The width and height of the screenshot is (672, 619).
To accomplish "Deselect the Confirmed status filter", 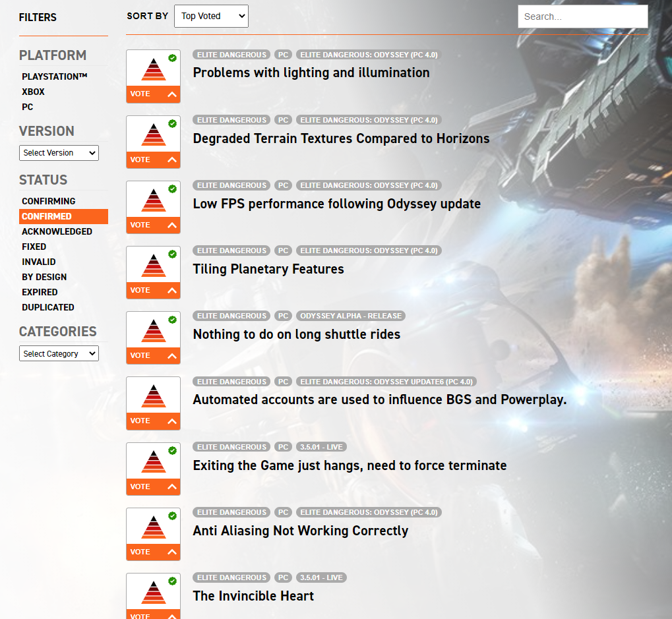I will [63, 216].
